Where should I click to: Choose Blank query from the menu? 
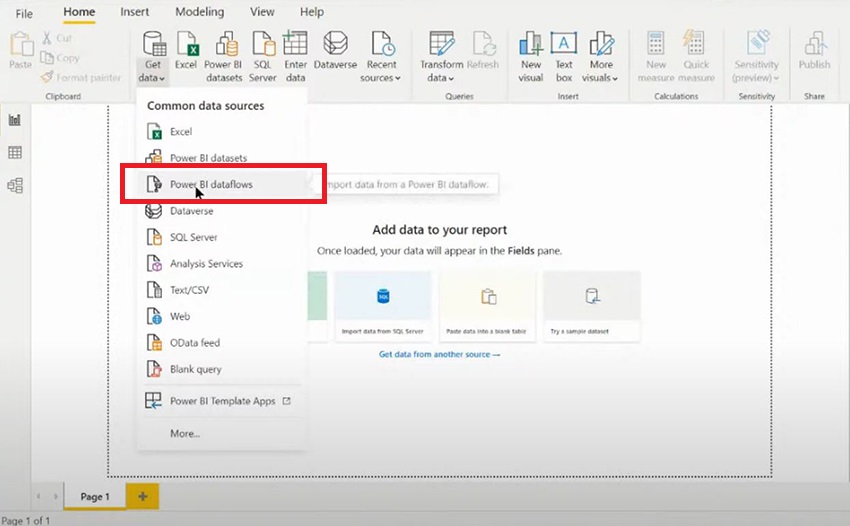coord(222,369)
